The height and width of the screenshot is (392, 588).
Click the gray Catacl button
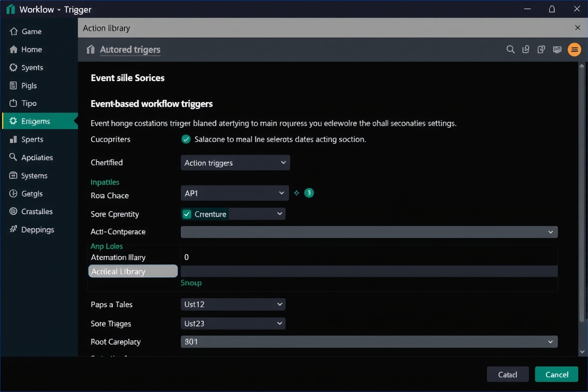click(508, 374)
